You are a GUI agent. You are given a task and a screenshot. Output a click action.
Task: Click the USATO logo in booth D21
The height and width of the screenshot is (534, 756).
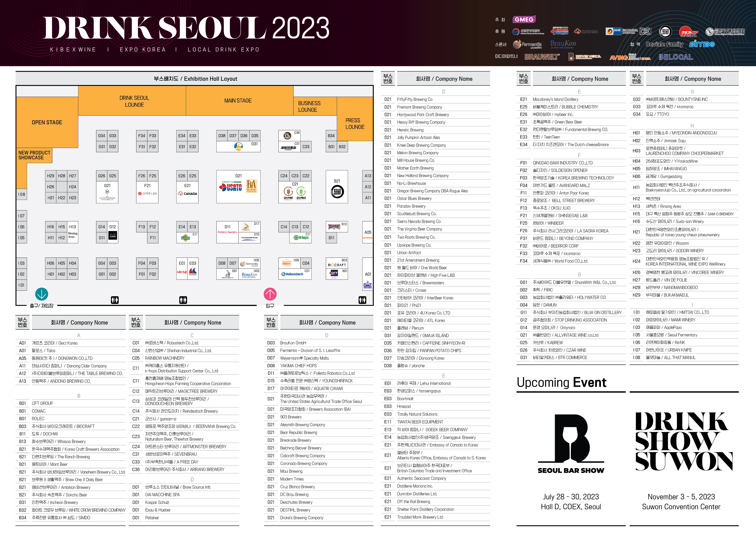pos(231,186)
